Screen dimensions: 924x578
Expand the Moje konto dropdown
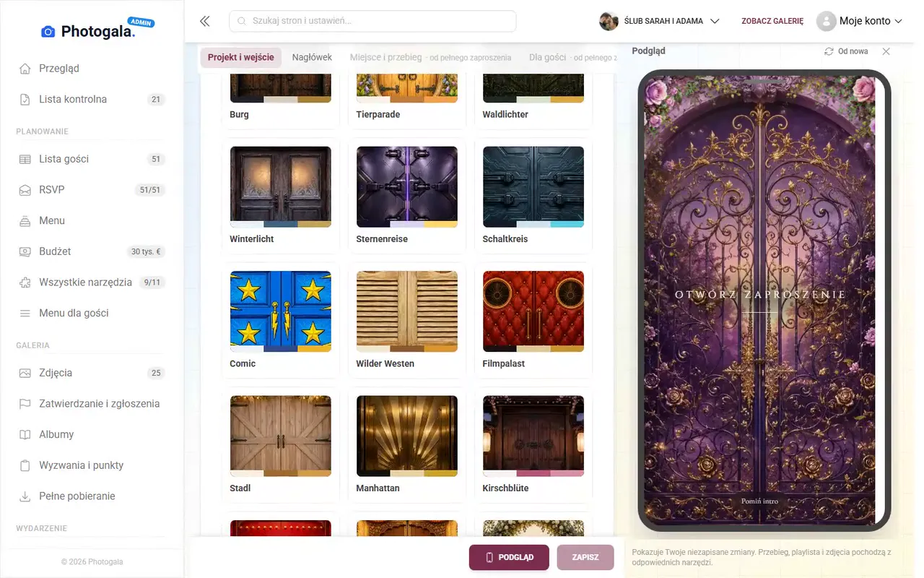860,21
